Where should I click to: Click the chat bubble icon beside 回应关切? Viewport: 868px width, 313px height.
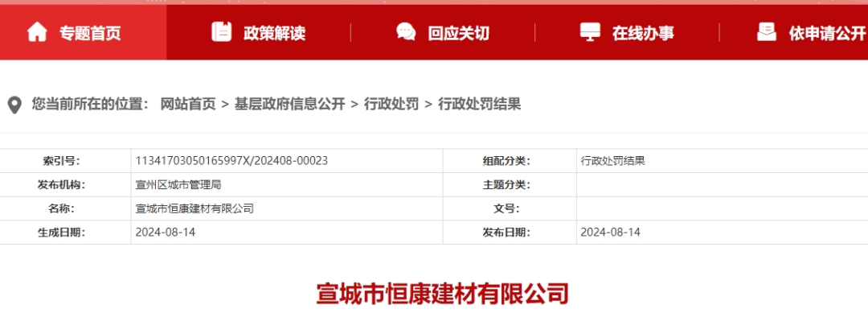tap(407, 31)
